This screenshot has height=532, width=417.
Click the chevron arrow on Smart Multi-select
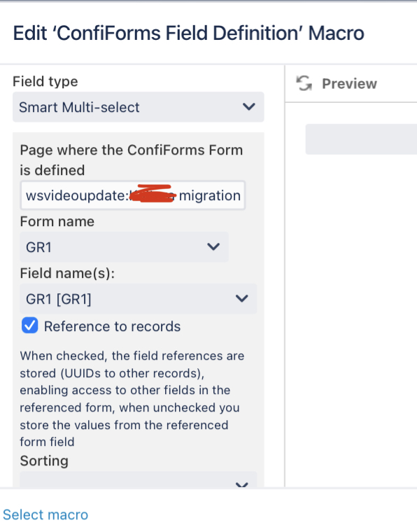pos(249,107)
